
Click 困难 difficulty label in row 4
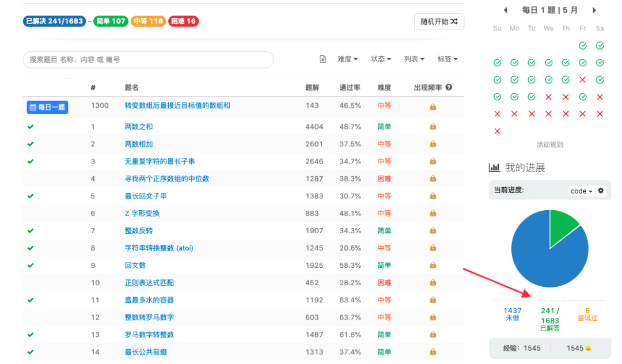384,179
